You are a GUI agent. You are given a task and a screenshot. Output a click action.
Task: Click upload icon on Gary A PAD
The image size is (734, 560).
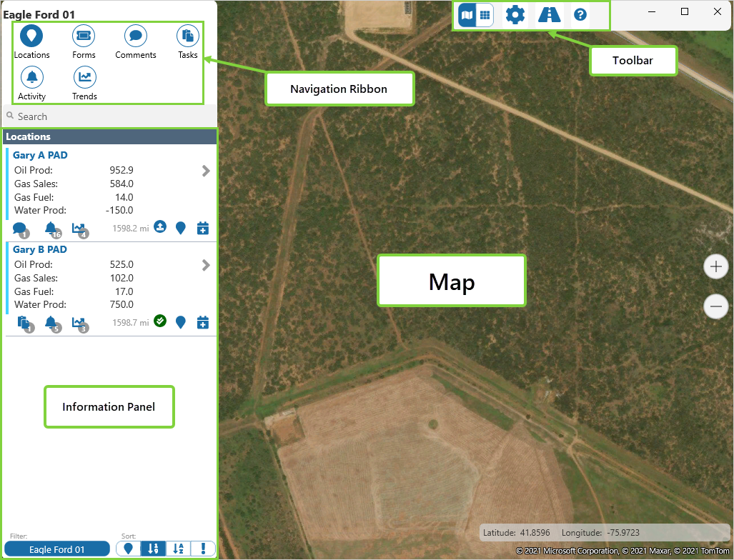(x=160, y=227)
